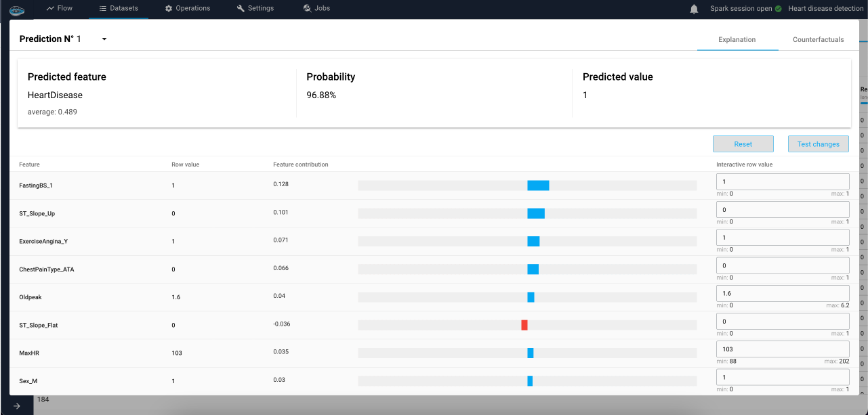Select the MaxHR feature name
The width and height of the screenshot is (868, 415).
tap(30, 353)
